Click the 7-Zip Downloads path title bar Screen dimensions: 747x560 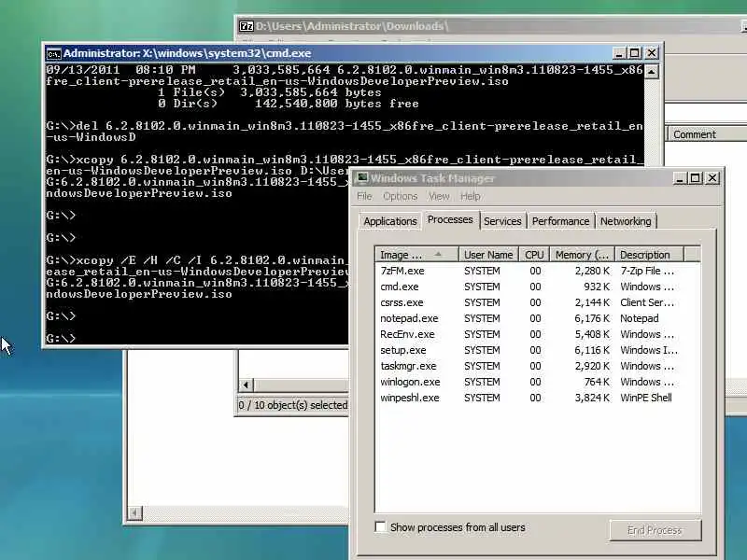352,26
